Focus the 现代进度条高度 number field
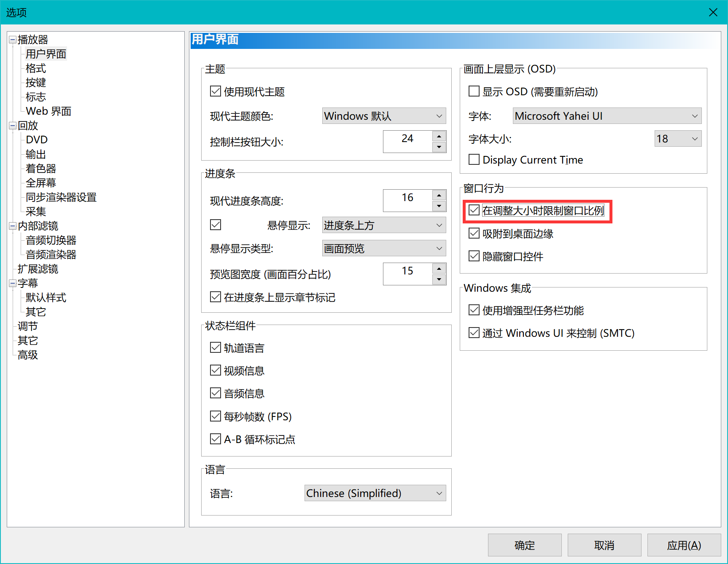This screenshot has width=728, height=564. [408, 201]
